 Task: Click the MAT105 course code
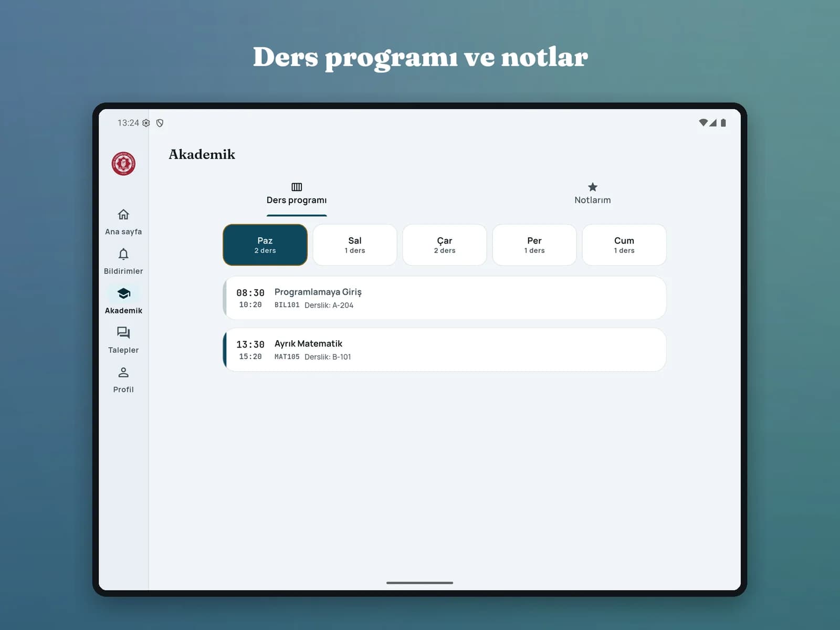click(287, 357)
